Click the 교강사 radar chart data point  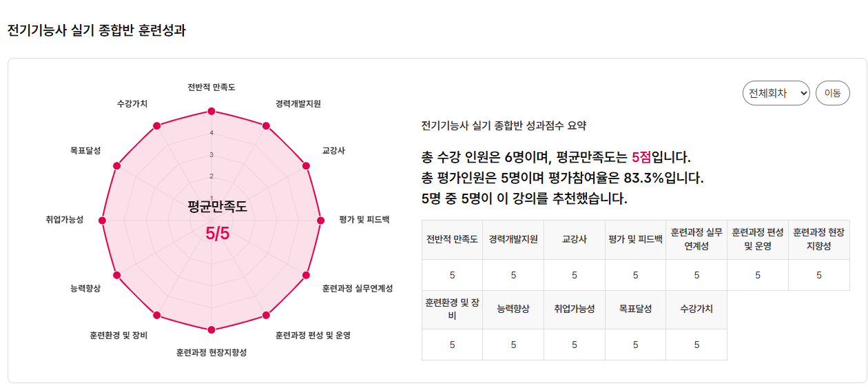pos(306,165)
